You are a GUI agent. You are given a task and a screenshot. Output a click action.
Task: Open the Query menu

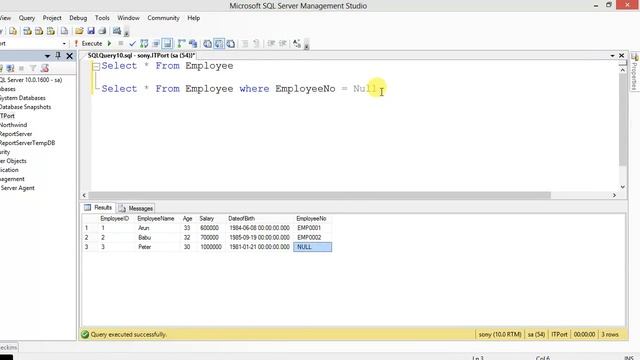[x=27, y=18]
